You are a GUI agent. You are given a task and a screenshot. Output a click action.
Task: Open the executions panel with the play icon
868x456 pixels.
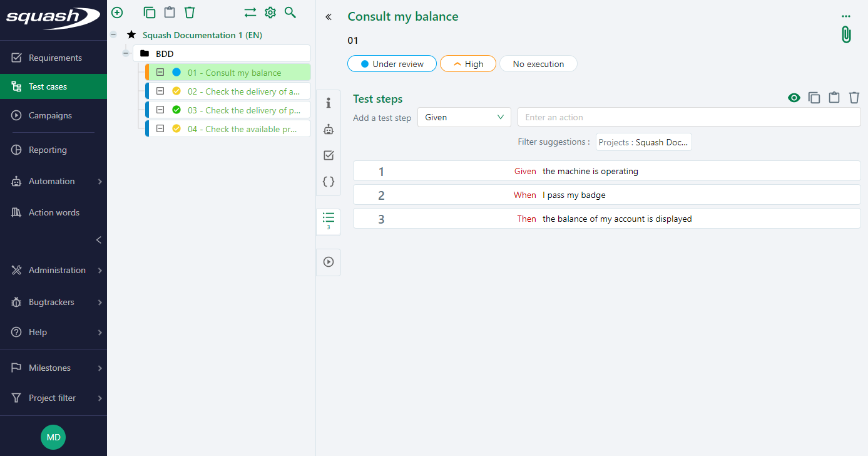[x=328, y=262]
